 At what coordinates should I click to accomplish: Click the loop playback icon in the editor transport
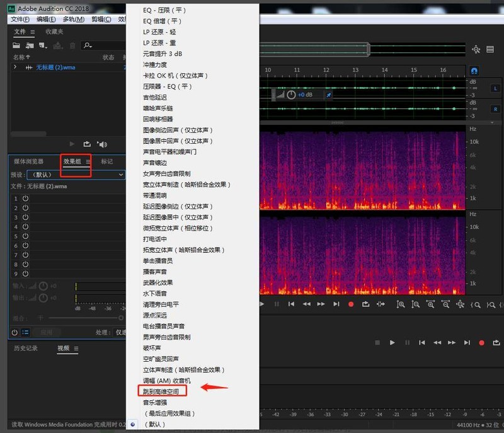coord(366,304)
